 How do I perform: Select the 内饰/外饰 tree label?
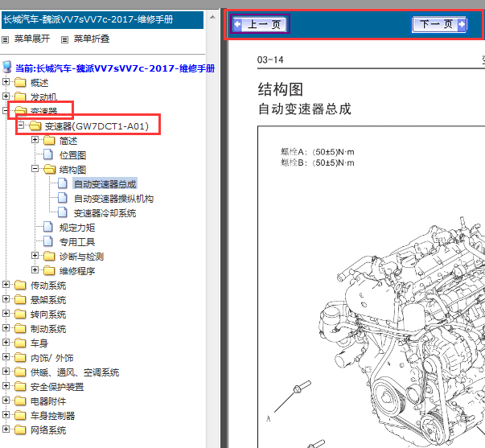51,358
